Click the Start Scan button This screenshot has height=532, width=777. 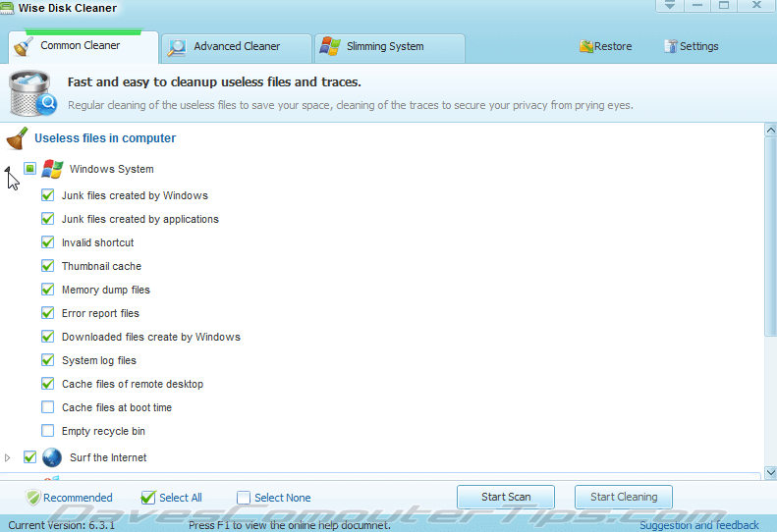(x=506, y=497)
